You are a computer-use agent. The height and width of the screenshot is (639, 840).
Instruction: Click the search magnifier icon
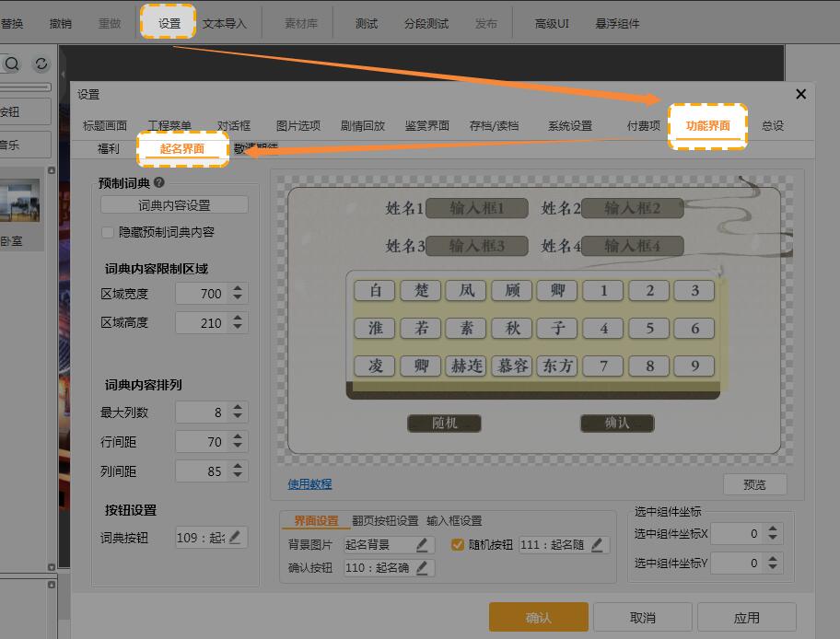pyautogui.click(x=13, y=64)
